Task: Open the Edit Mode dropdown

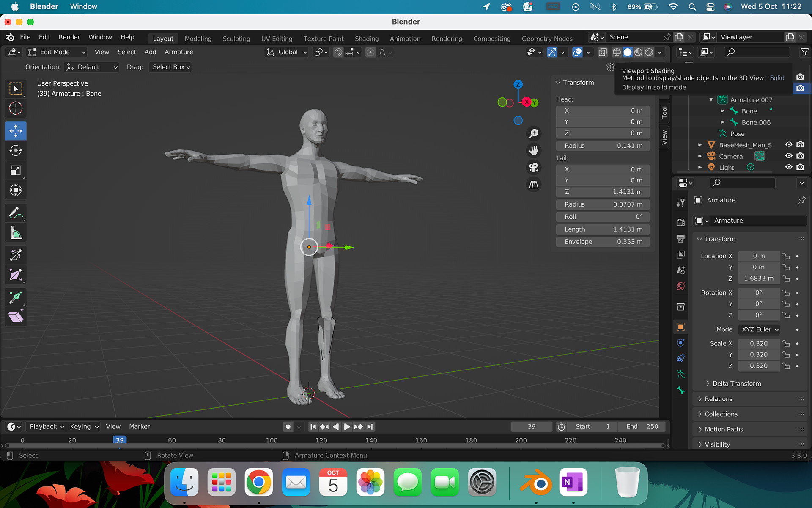Action: tap(57, 52)
